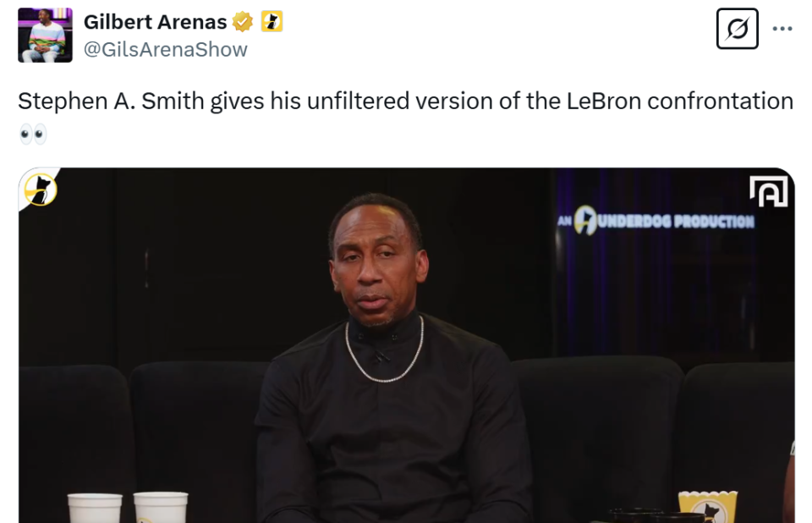Image resolution: width=812 pixels, height=523 pixels.
Task: Visit the @GilsArenaShow handle link
Action: click(x=166, y=50)
